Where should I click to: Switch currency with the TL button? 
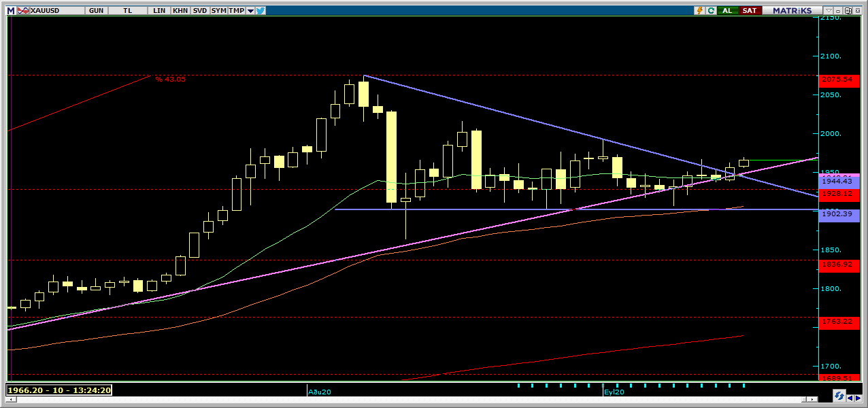(x=129, y=11)
